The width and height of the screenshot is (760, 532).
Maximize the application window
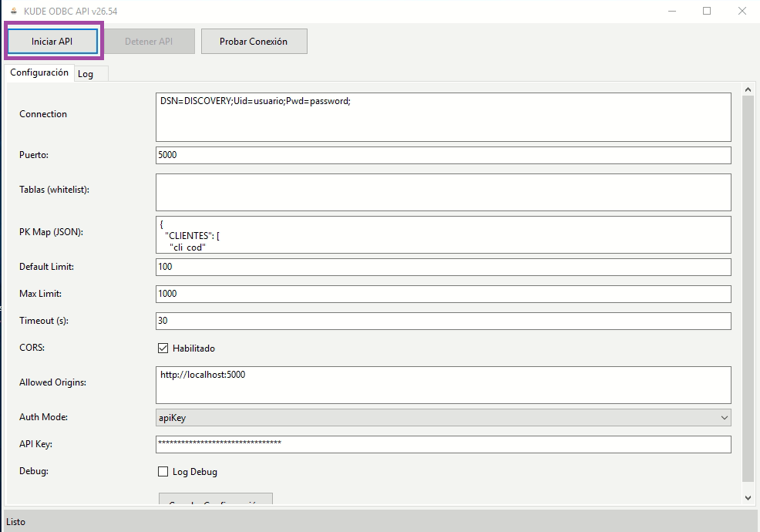707,12
